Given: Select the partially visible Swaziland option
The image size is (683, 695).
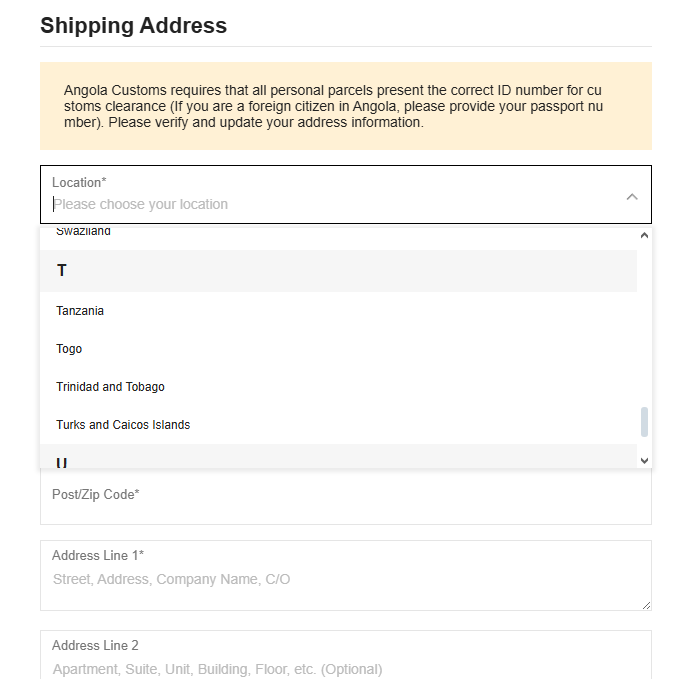Looking at the screenshot, I should (339, 233).
